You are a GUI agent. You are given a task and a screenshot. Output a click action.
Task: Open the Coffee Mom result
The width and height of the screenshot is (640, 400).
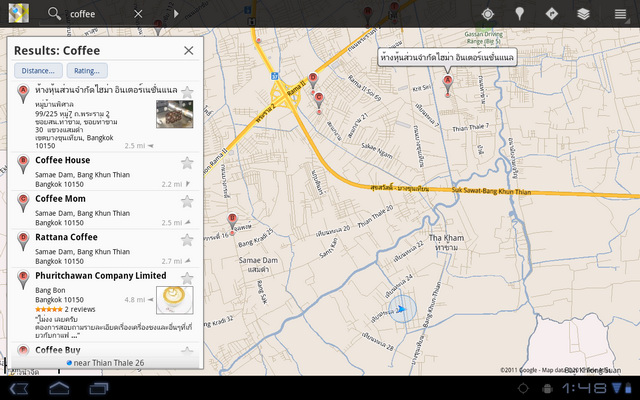point(106,210)
